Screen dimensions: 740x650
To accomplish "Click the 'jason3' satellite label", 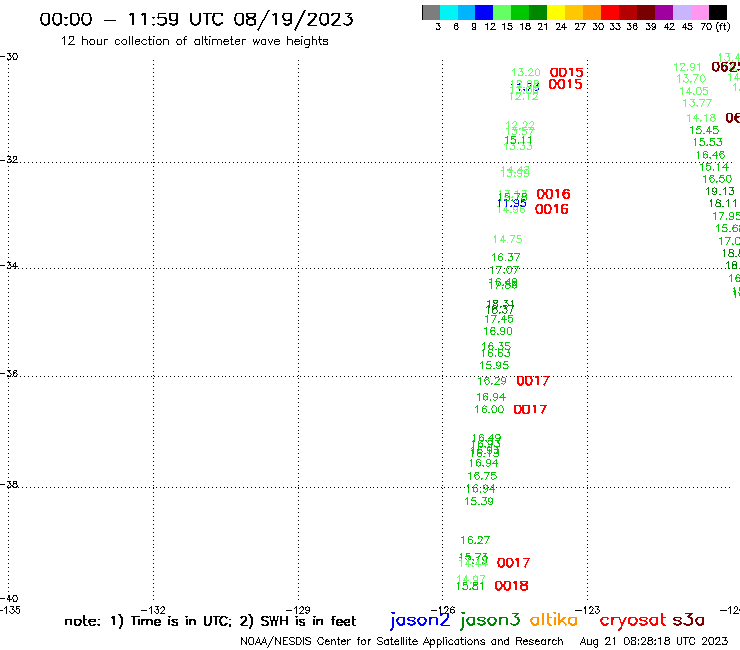I will click(490, 620).
